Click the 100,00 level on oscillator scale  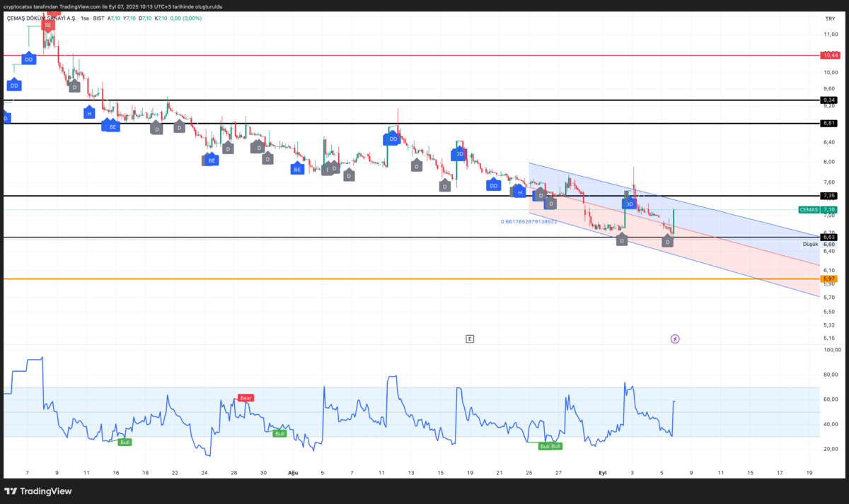click(832, 350)
